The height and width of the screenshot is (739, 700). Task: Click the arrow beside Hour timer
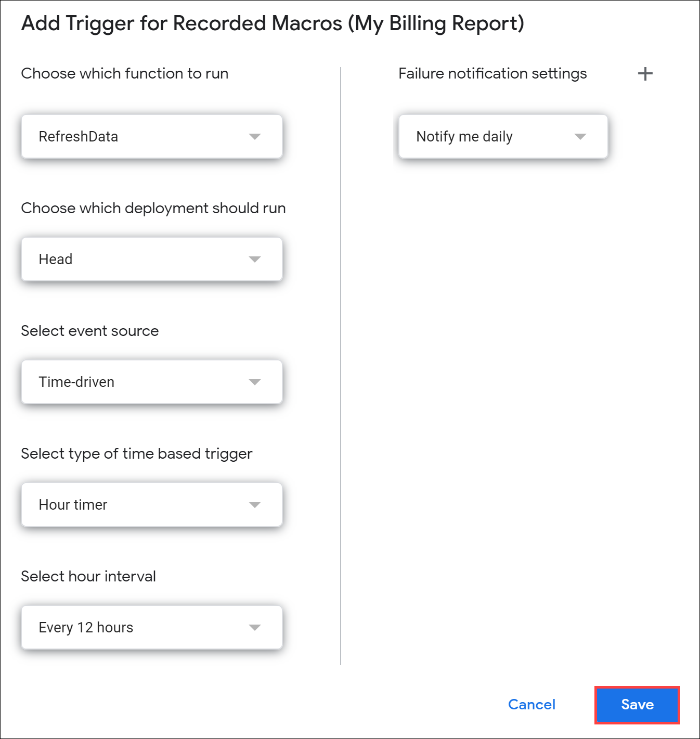coord(254,505)
